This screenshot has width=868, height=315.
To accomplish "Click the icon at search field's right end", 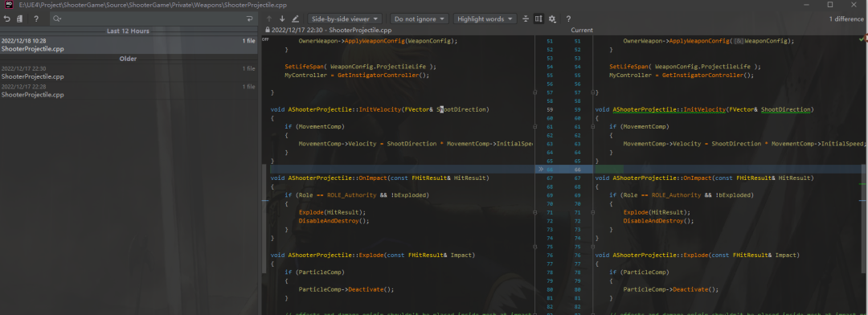I will tap(249, 18).
